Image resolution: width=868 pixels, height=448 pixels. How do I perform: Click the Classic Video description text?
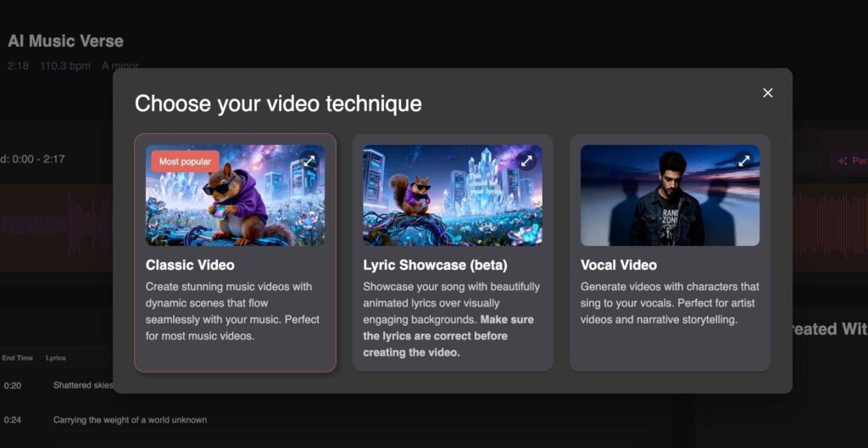click(232, 311)
